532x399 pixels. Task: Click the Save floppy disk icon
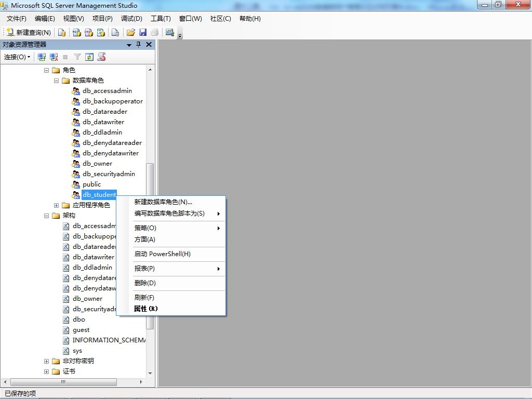pos(143,32)
